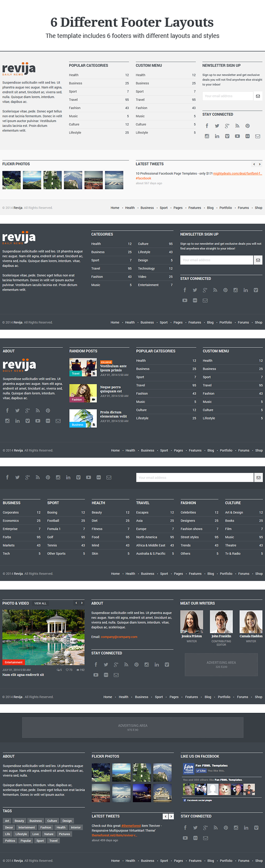Open the mightydeals.com tweet link
This screenshot has width=265, height=868.
[x=237, y=173]
